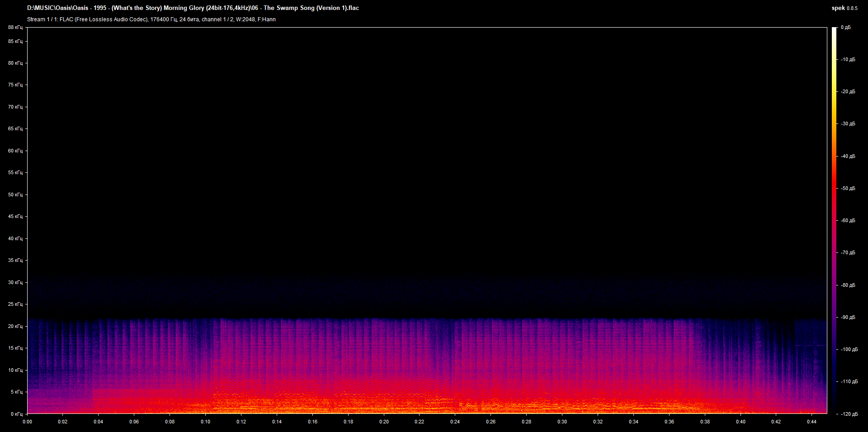The height and width of the screenshot is (432, 868).
Task: Click the 60 кГц frequency axis label
Action: (15, 151)
